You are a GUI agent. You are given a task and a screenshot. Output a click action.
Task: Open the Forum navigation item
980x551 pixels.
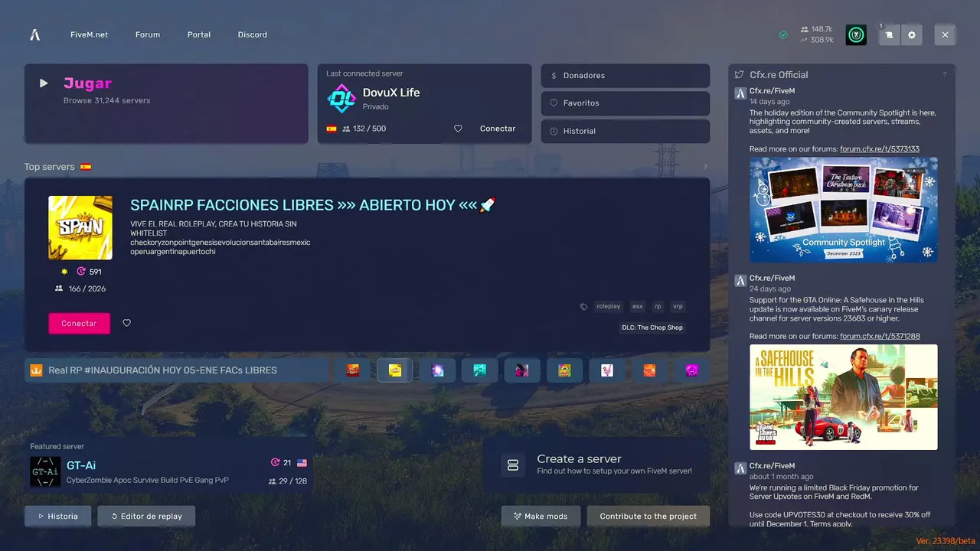[148, 34]
